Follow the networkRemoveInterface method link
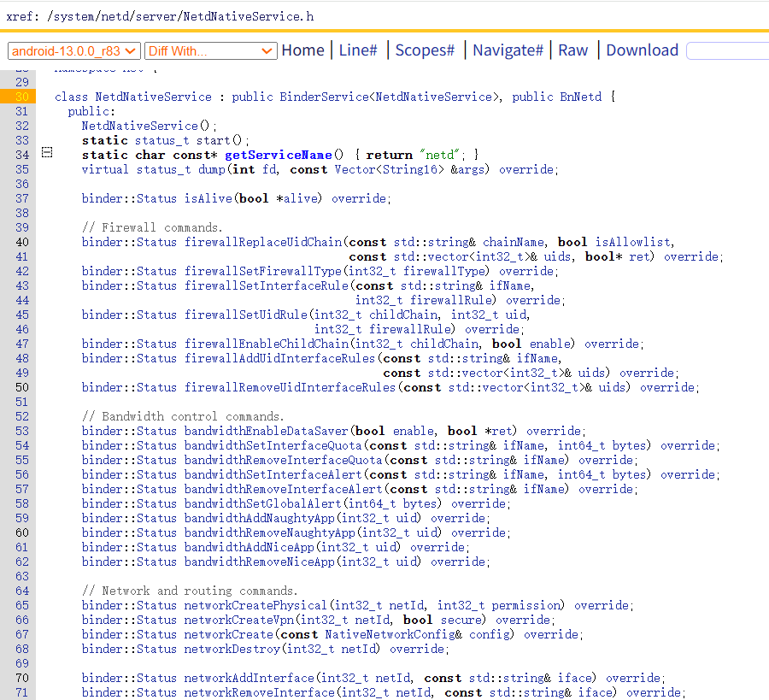This screenshot has width=769, height=700. (x=260, y=692)
